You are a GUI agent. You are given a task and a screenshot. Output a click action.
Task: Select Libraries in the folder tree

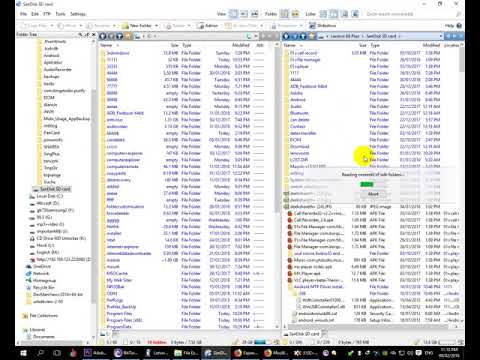37,330
